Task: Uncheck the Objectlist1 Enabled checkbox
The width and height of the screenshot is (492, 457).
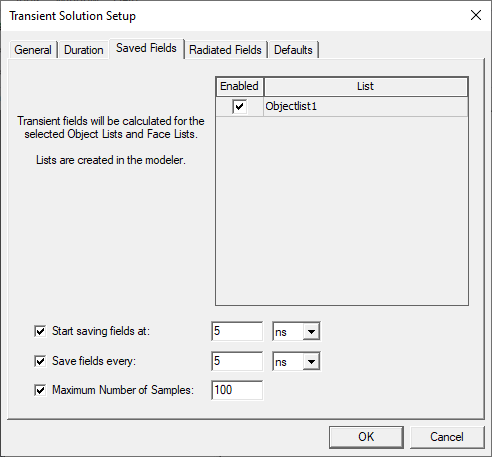Action: click(x=239, y=107)
